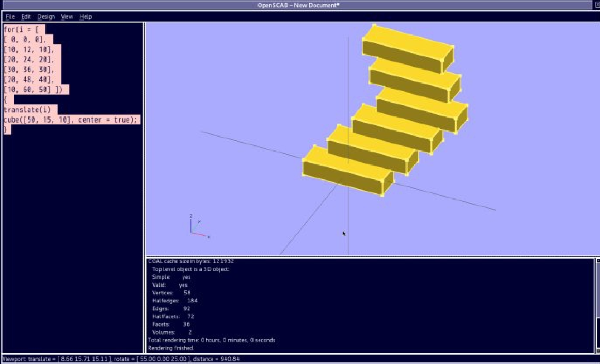The height and width of the screenshot is (364, 600).
Task: Open the File menu
Action: pos(10,17)
